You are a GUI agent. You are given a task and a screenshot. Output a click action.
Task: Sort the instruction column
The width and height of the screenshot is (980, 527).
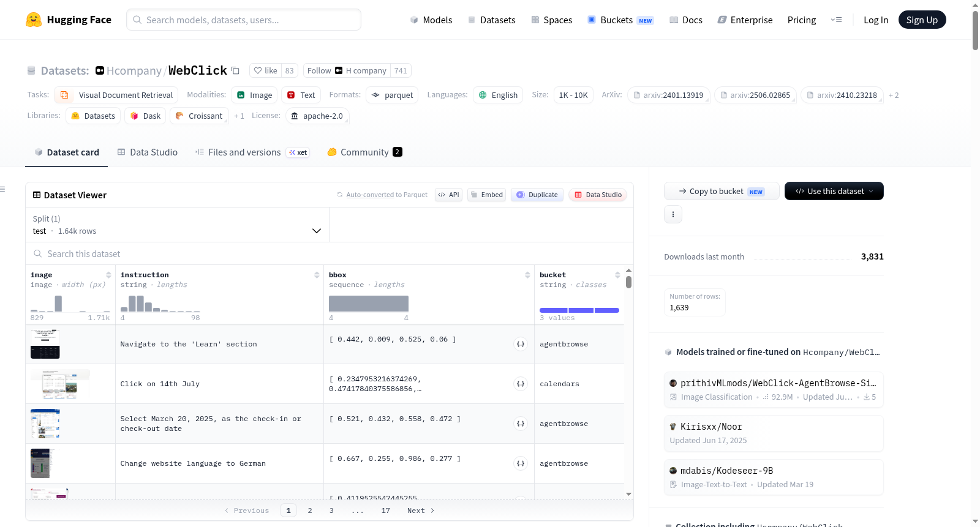tap(317, 275)
